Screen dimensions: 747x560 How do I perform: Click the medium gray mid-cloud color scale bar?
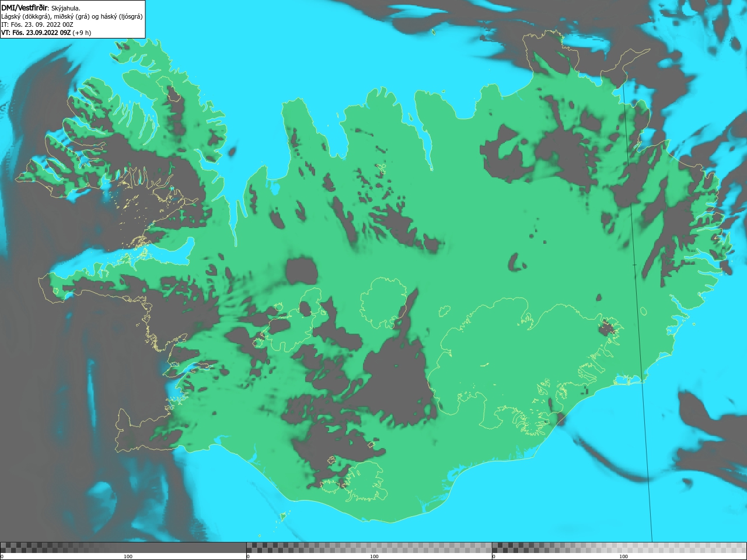coord(369,547)
